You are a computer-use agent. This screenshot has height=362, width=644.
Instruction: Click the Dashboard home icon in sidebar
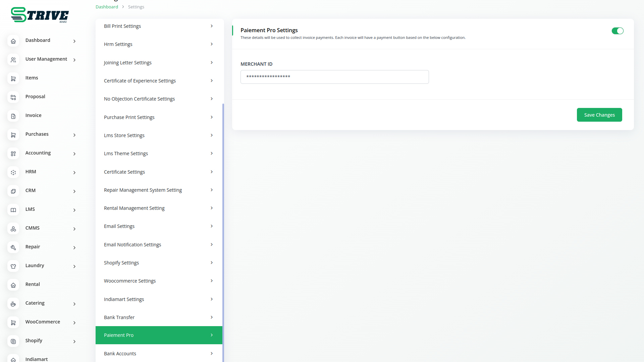coord(13,41)
